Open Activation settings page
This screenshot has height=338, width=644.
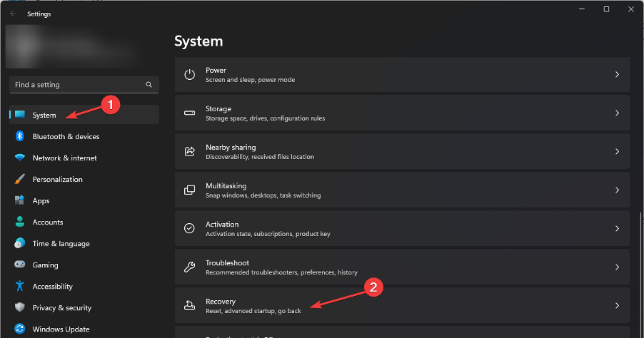402,228
